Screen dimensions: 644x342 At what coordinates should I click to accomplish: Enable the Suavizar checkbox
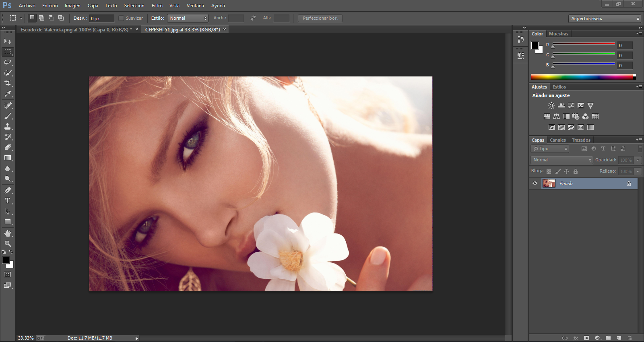pyautogui.click(x=121, y=18)
